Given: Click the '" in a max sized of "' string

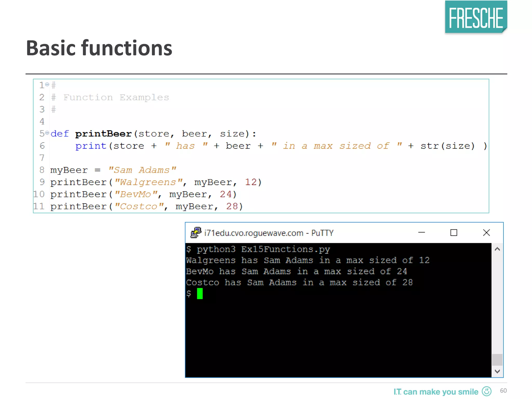Looking at the screenshot, I should (337, 146).
